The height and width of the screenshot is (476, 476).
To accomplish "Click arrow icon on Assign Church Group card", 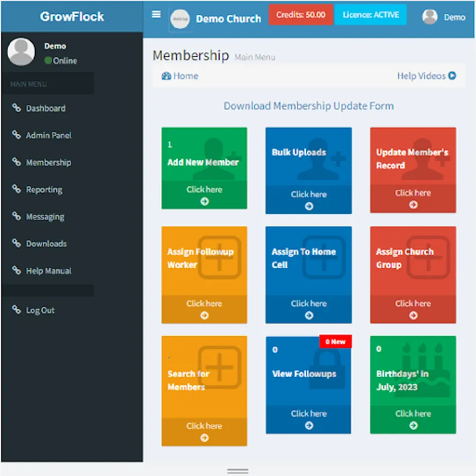I will point(413,316).
